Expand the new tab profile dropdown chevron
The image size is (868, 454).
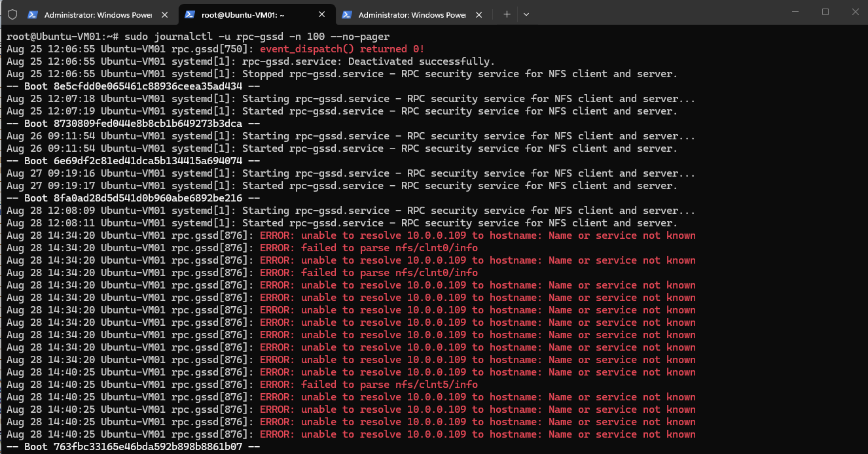tap(526, 14)
